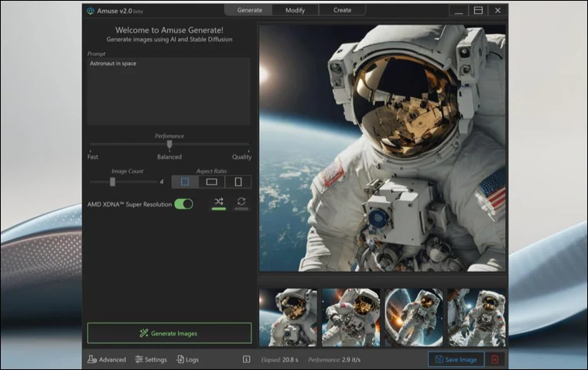Select the landscape aspect ratio

pos(211,182)
